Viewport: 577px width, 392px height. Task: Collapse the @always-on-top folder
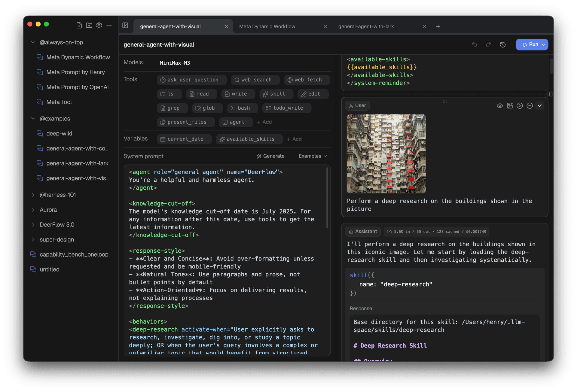pos(33,42)
